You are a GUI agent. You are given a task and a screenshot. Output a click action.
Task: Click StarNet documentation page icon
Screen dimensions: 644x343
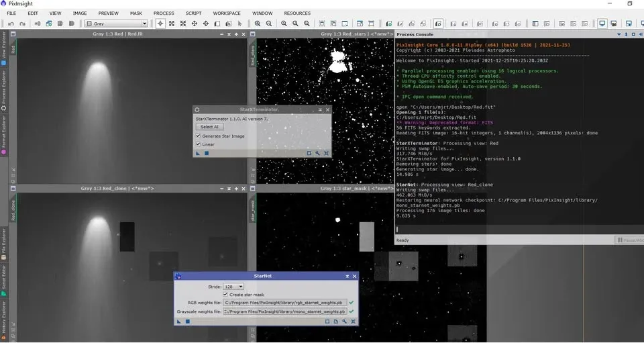click(x=336, y=322)
